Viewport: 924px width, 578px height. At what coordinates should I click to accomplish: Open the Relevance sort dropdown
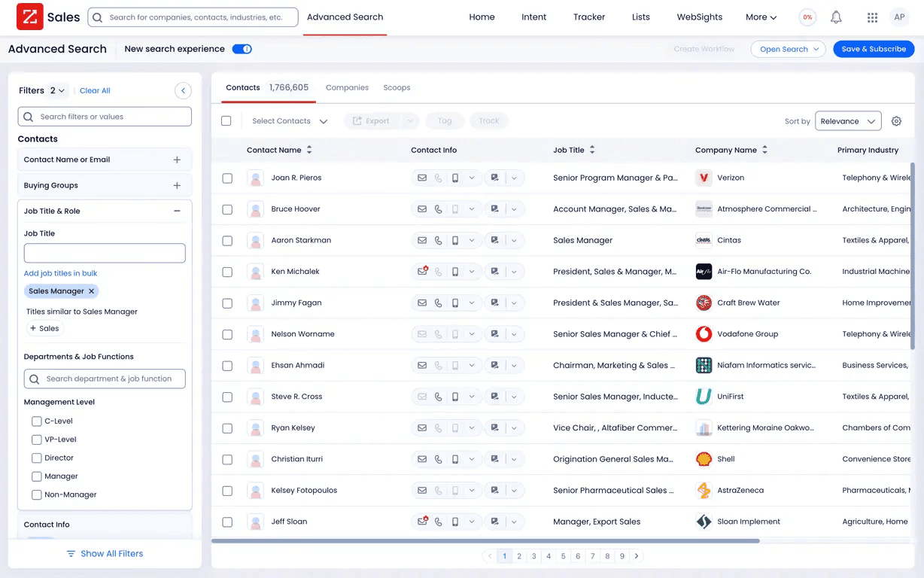click(x=848, y=121)
